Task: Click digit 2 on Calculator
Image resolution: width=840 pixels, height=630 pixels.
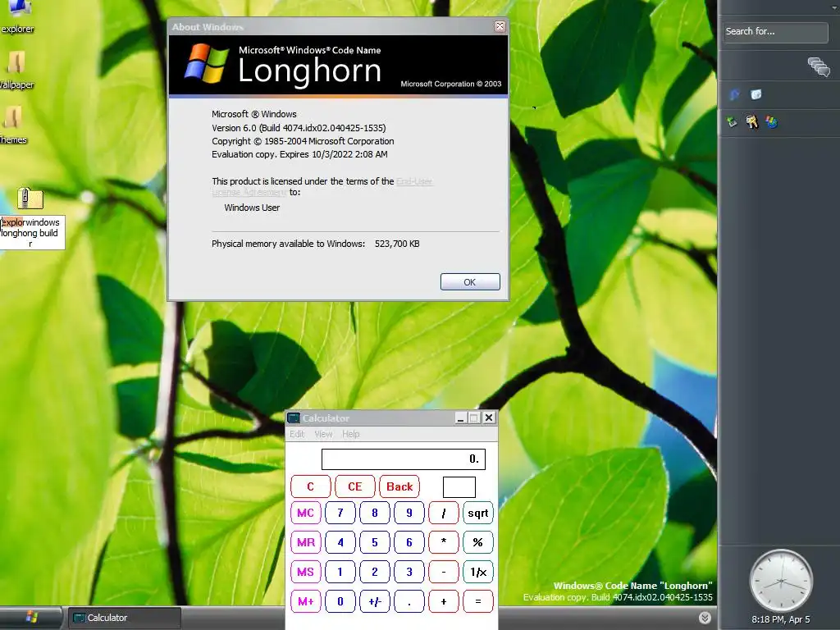Action: click(x=374, y=572)
